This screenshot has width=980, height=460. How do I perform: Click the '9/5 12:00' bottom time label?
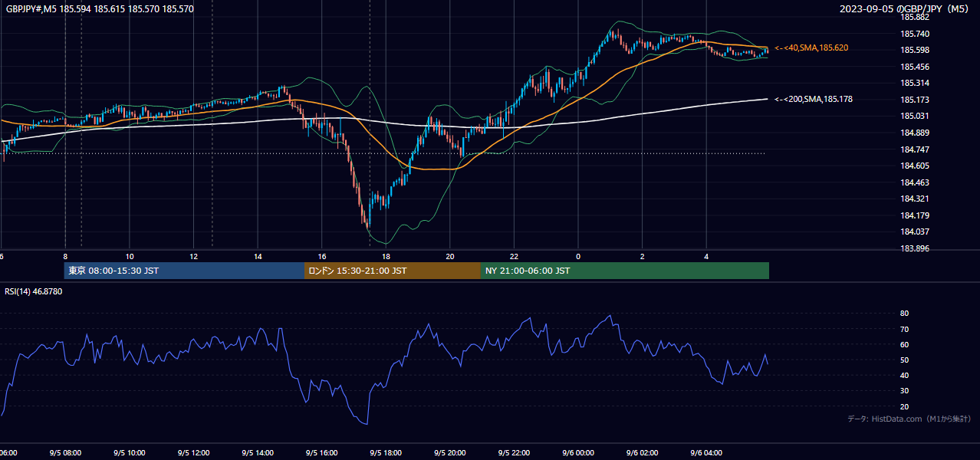click(x=193, y=453)
